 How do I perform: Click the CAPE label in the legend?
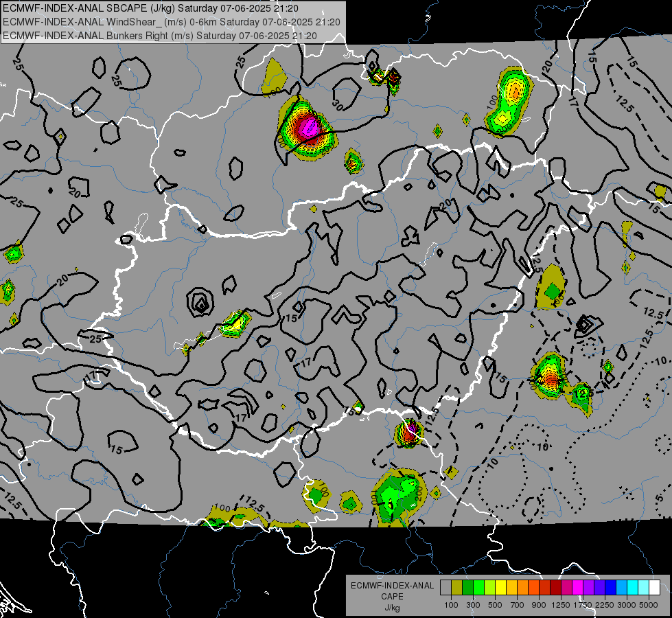[x=392, y=597]
